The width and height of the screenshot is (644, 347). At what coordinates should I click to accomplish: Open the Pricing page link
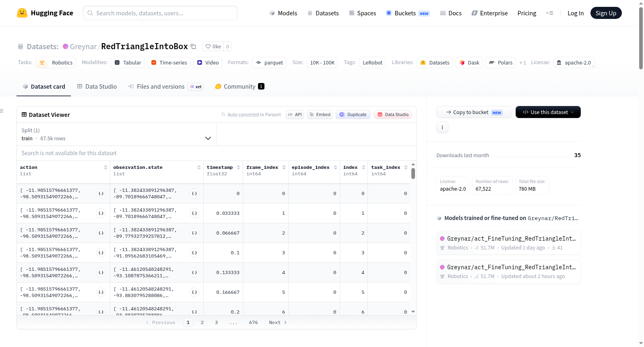[x=527, y=13]
